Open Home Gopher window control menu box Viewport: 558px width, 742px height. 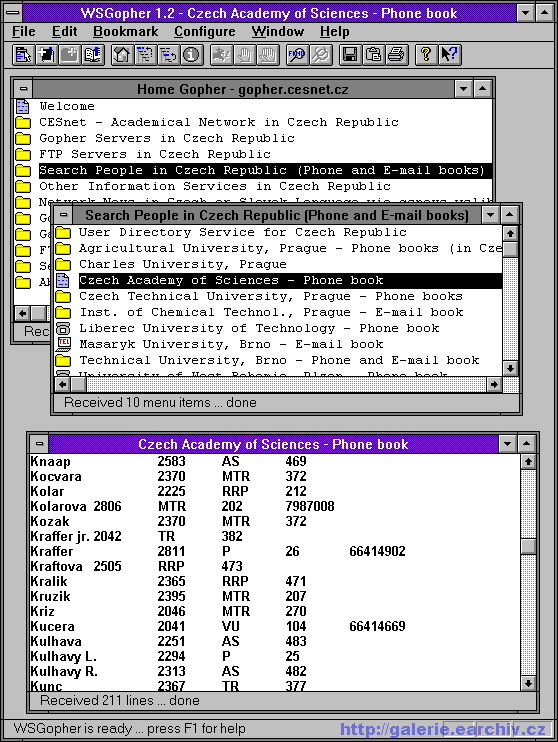24,88
